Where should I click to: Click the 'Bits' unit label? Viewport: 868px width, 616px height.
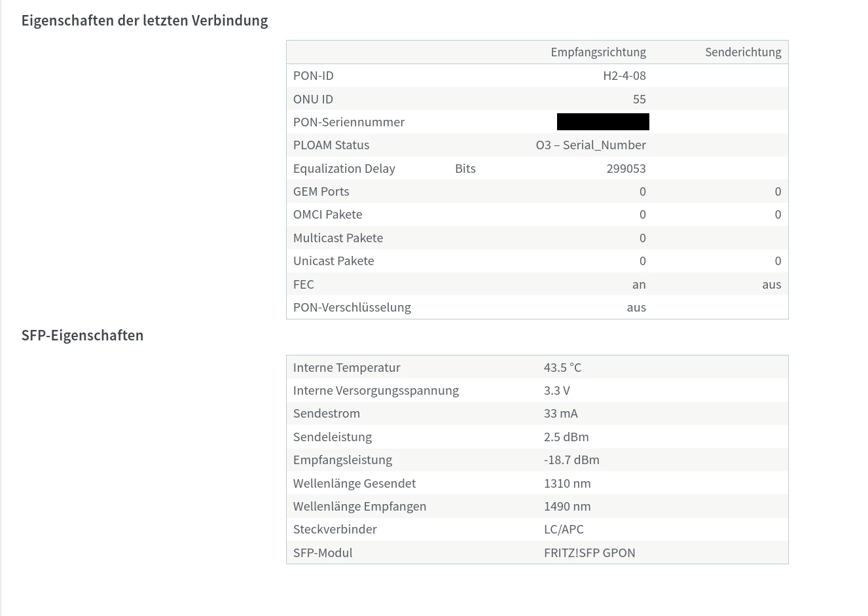pos(465,169)
